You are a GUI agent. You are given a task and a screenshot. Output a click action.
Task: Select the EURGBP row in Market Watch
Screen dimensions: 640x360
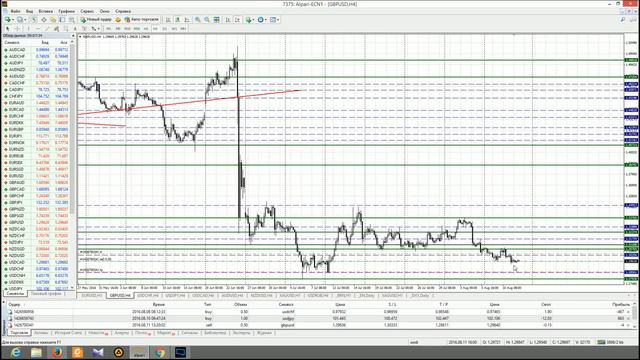pyautogui.click(x=36, y=129)
